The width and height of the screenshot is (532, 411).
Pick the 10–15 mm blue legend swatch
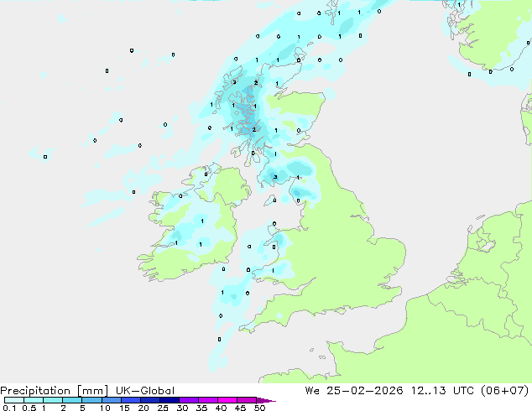[x=112, y=400]
